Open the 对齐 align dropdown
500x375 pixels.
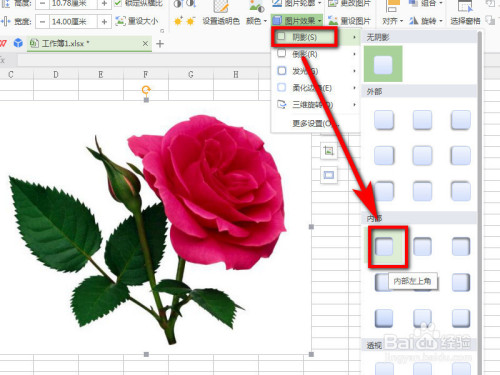(392, 21)
